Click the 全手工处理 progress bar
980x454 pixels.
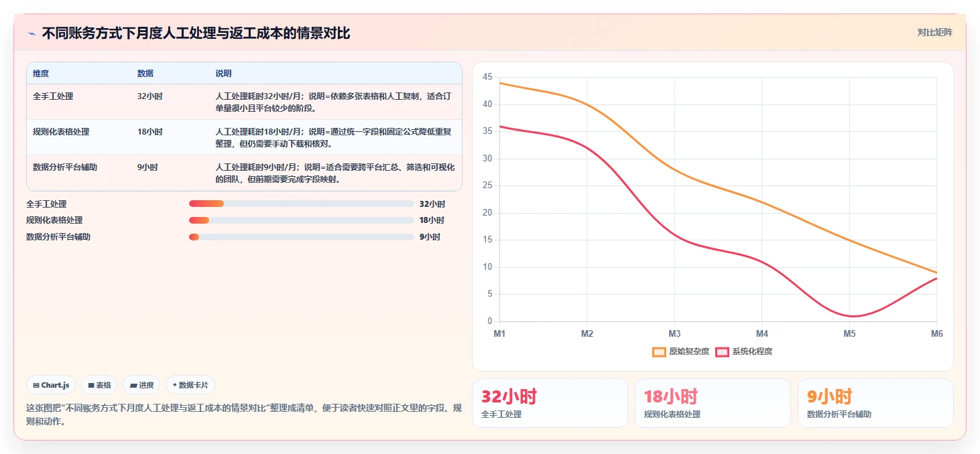click(x=302, y=204)
